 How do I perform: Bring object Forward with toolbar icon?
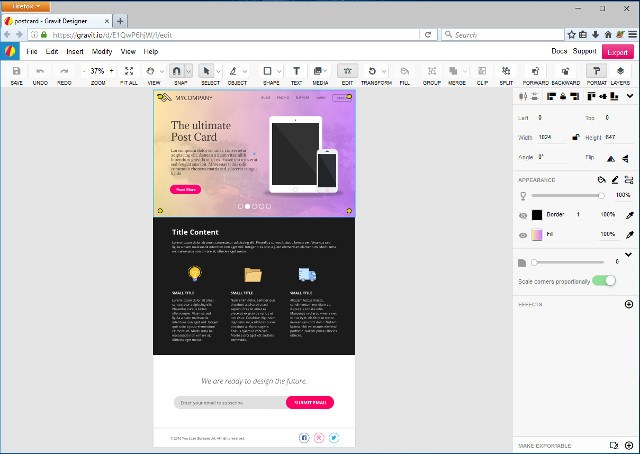[x=534, y=71]
